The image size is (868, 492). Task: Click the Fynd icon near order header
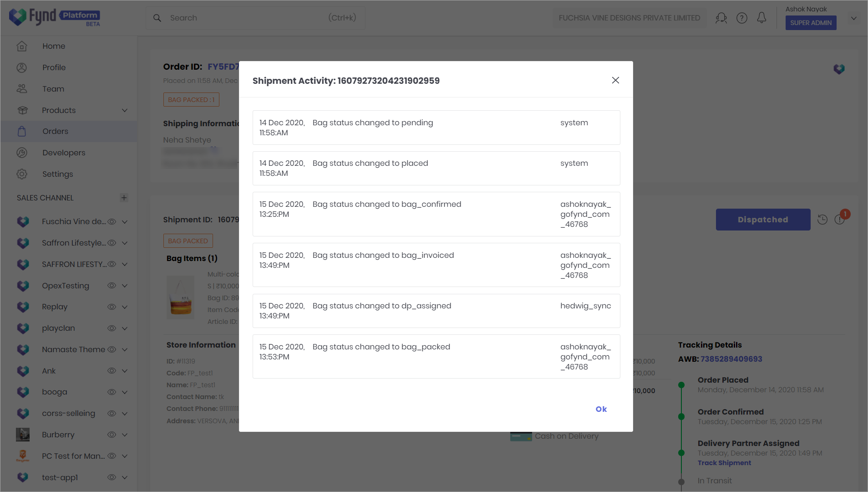click(x=839, y=69)
